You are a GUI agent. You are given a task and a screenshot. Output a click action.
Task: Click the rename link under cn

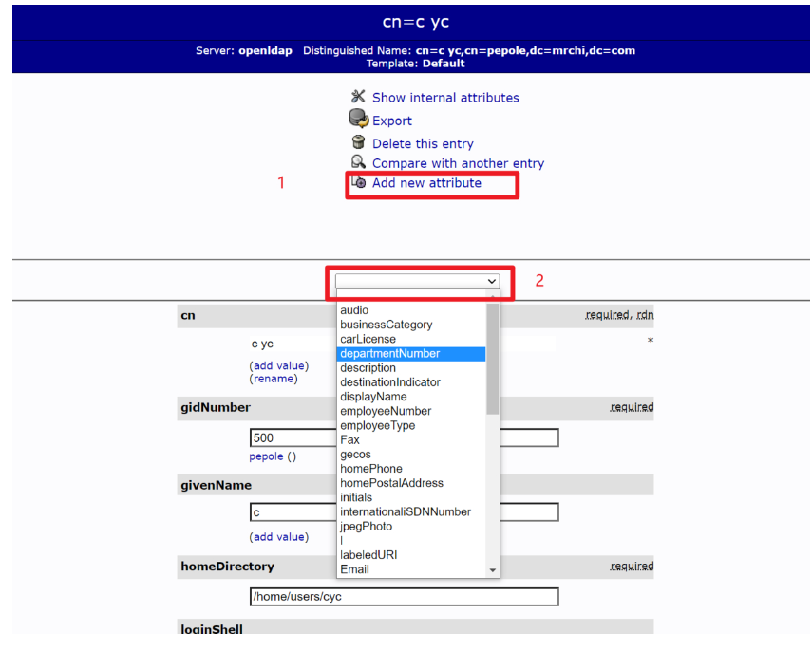(274, 379)
